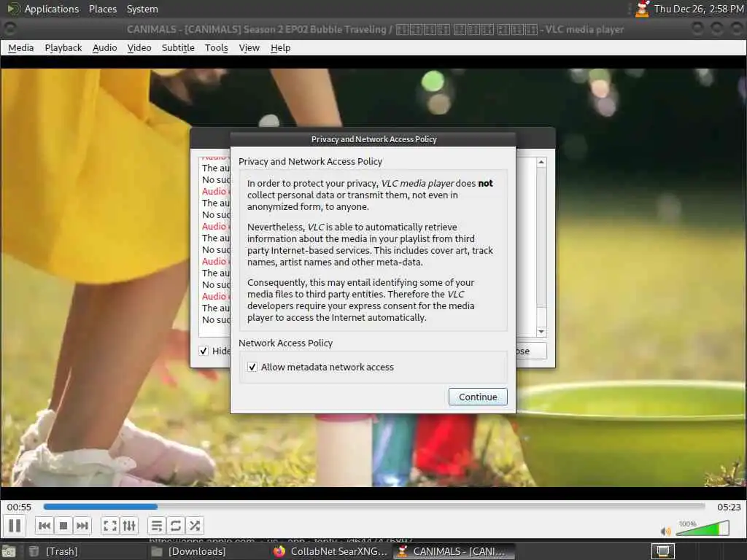Viewport: 747px width, 560px height.
Task: Open the Audio menu
Action: [x=105, y=47]
